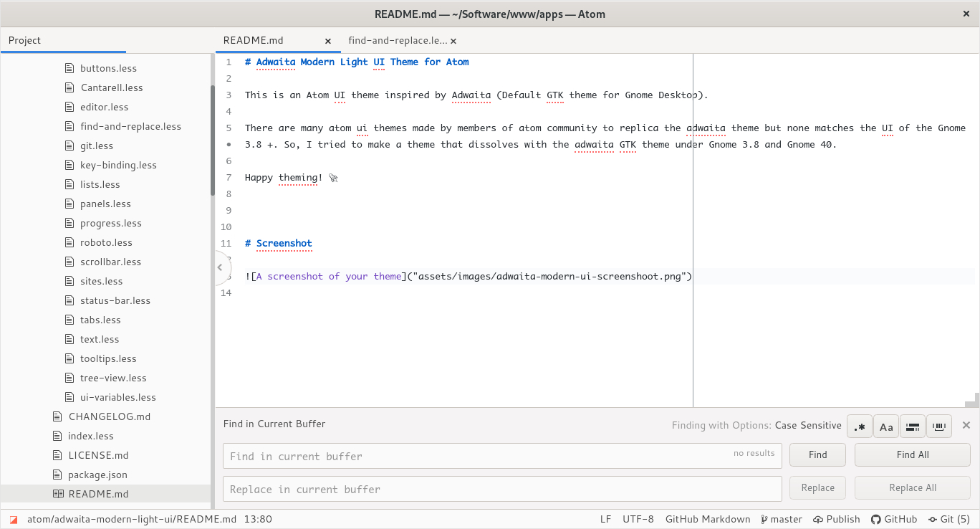
Task: Close the Atom window
Action: pos(965,14)
